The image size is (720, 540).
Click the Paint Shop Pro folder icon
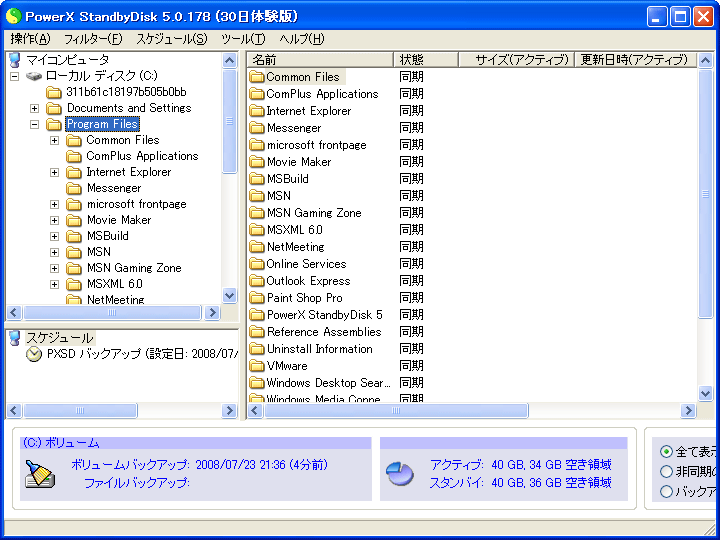[257, 298]
